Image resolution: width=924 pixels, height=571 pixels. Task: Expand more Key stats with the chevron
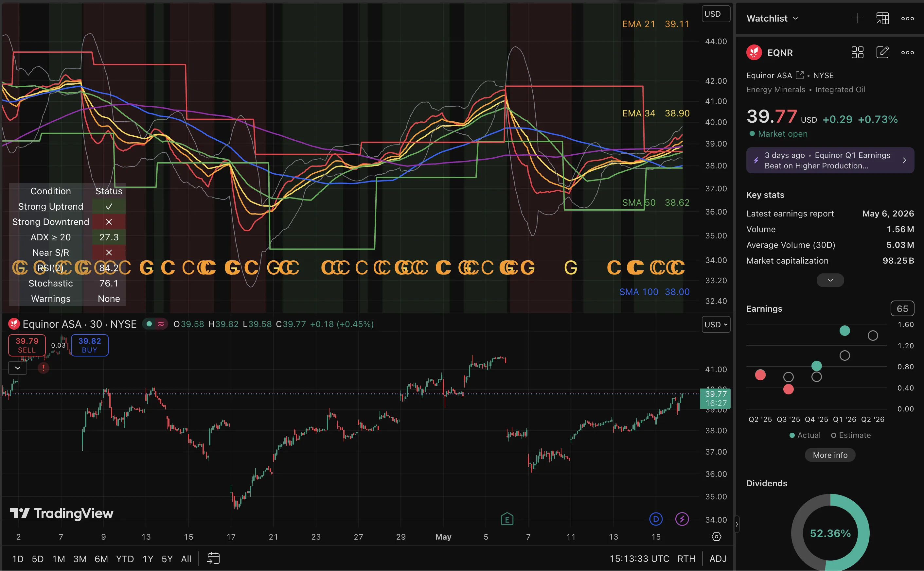tap(830, 280)
